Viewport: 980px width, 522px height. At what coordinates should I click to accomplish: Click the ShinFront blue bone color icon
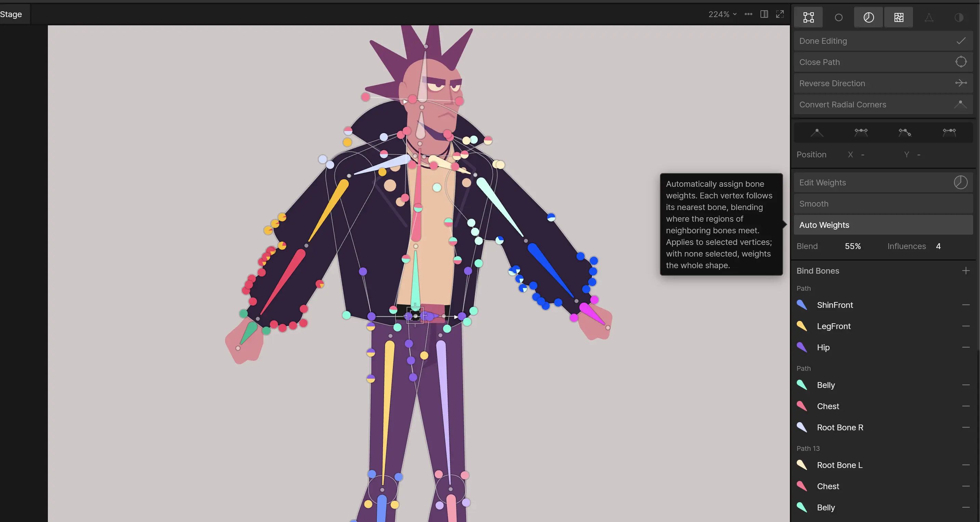802,304
